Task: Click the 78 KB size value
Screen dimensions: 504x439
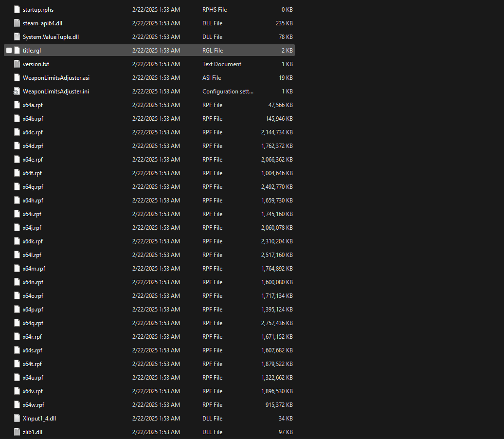Action: click(286, 37)
